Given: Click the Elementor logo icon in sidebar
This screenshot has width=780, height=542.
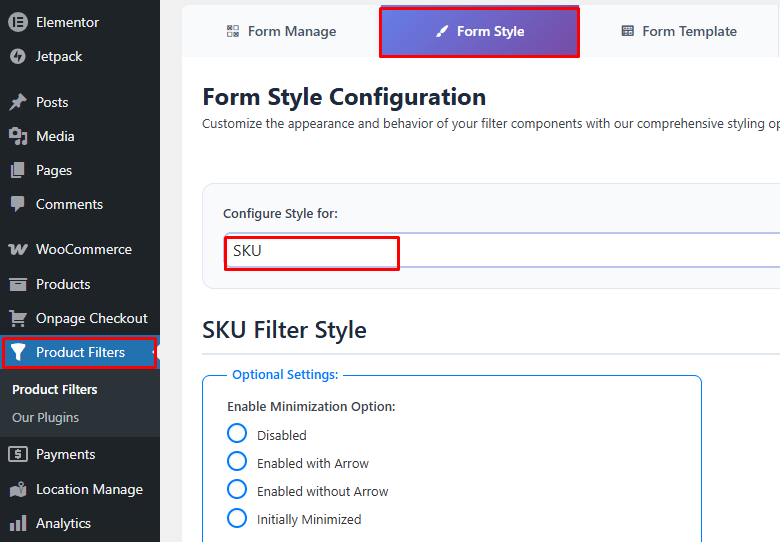Looking at the screenshot, I should coord(18,22).
